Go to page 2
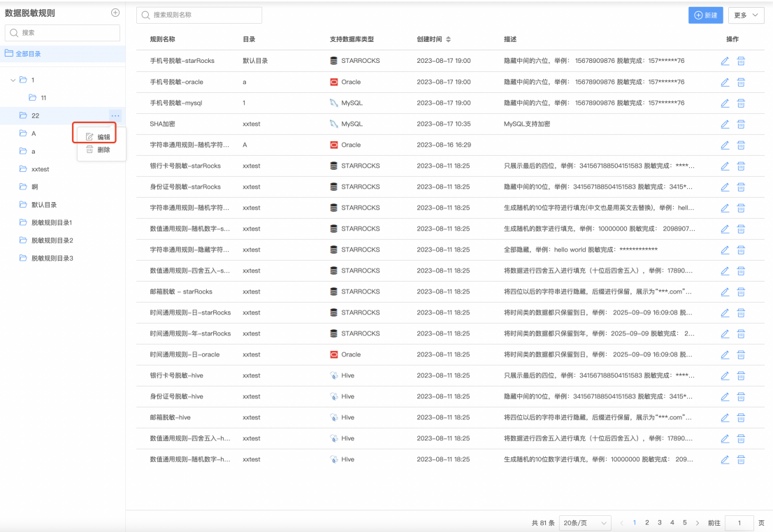The height and width of the screenshot is (532, 773). point(646,523)
